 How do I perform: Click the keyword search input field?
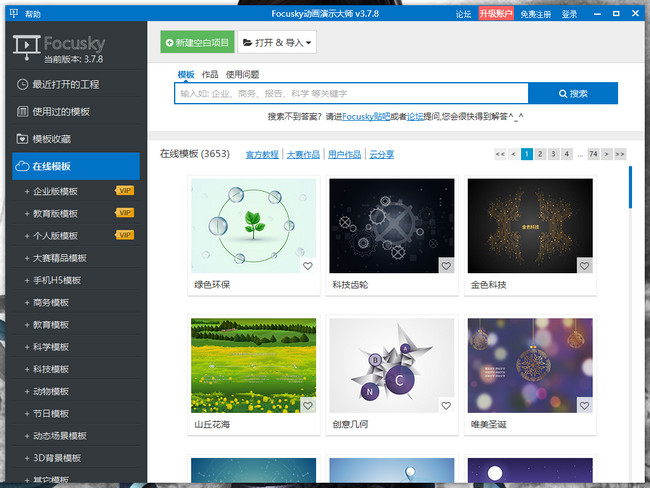coord(351,93)
